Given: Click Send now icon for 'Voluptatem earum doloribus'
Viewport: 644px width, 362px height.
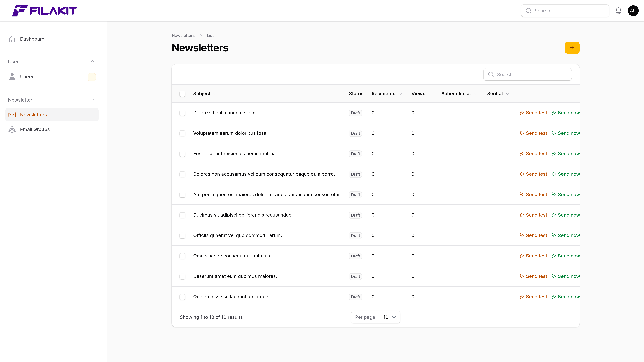Looking at the screenshot, I should [554, 133].
